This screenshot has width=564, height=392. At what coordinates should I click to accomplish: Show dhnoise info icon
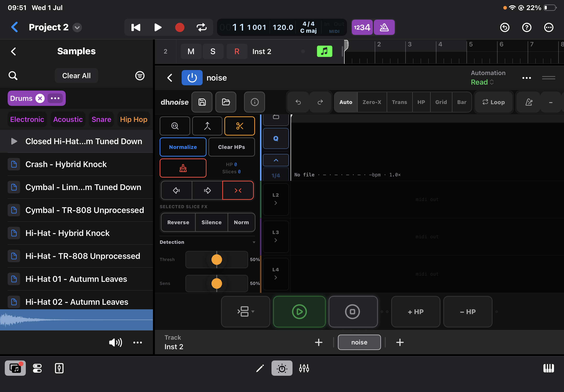tap(255, 102)
